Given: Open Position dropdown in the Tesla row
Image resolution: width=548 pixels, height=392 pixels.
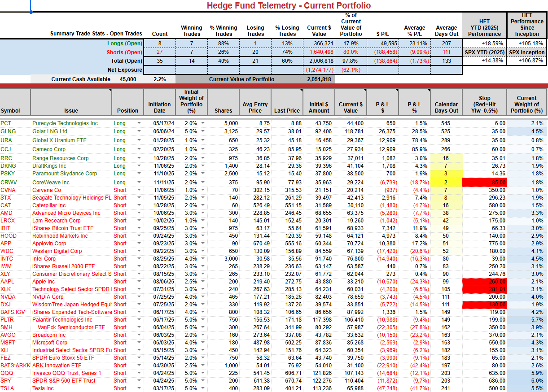Looking at the screenshot, I should click(139, 388).
